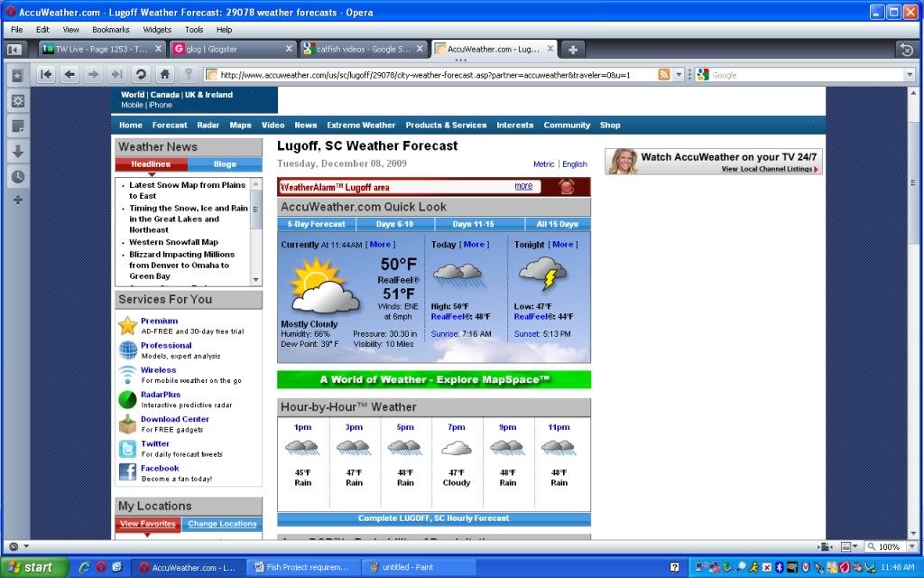This screenshot has height=578, width=924.
Task: Open the history clock panel icon
Action: click(18, 176)
